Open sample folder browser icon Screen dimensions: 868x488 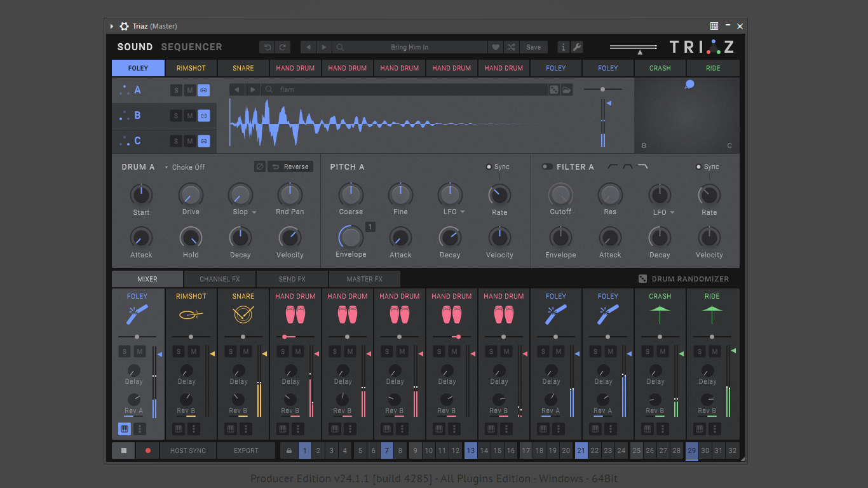[x=567, y=90]
